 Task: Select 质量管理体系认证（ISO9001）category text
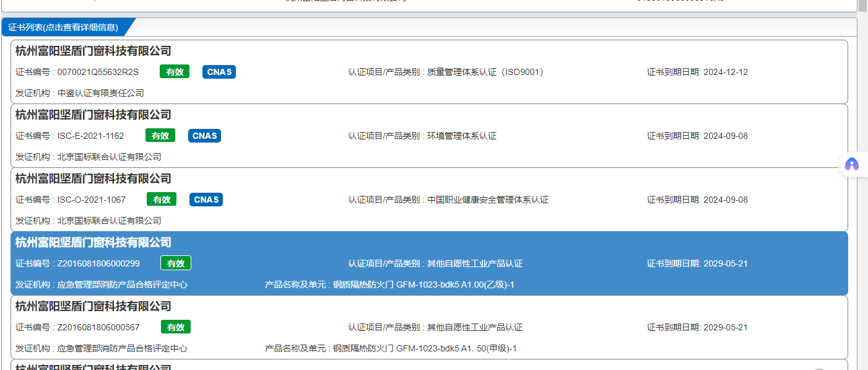[x=485, y=72]
